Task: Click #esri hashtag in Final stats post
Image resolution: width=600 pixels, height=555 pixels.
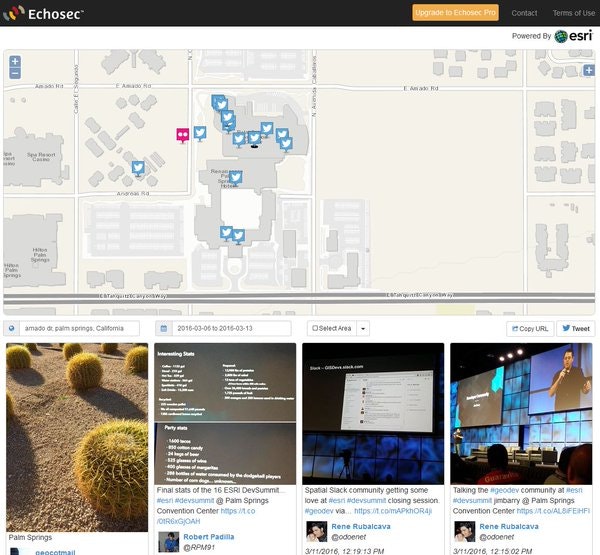Action: pos(165,501)
